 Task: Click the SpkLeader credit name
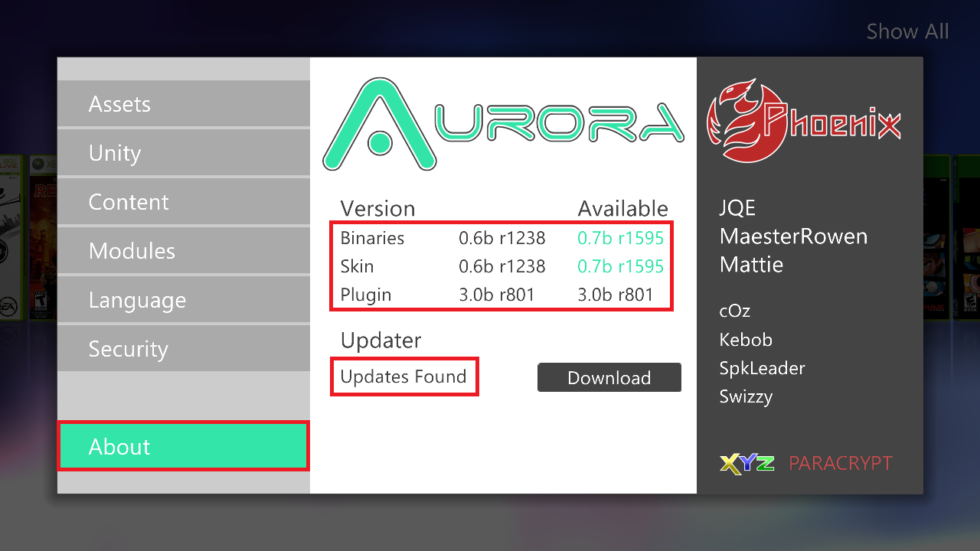coord(763,369)
